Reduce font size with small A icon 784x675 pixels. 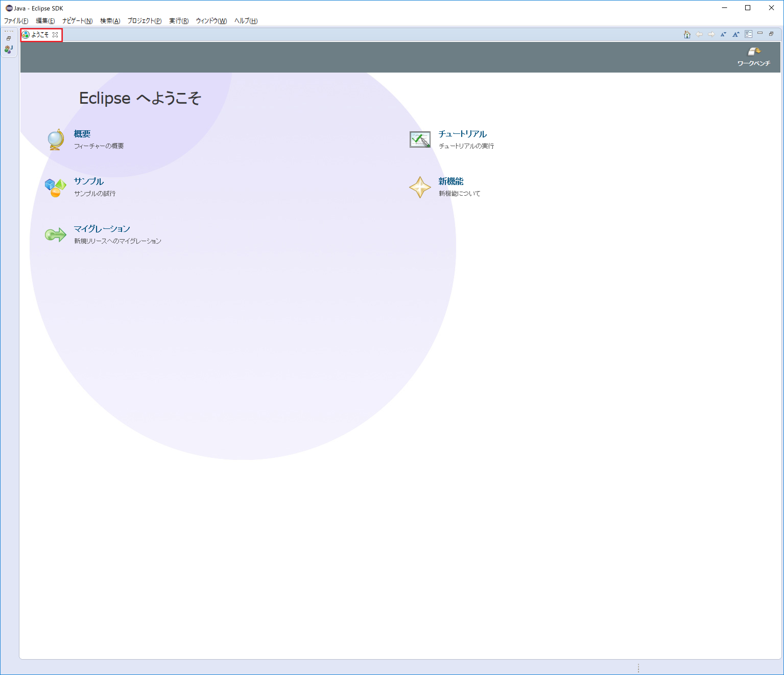tap(723, 34)
